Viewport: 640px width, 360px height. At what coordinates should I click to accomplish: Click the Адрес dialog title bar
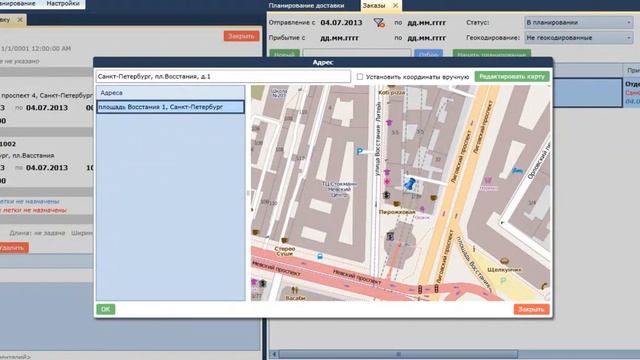click(323, 62)
